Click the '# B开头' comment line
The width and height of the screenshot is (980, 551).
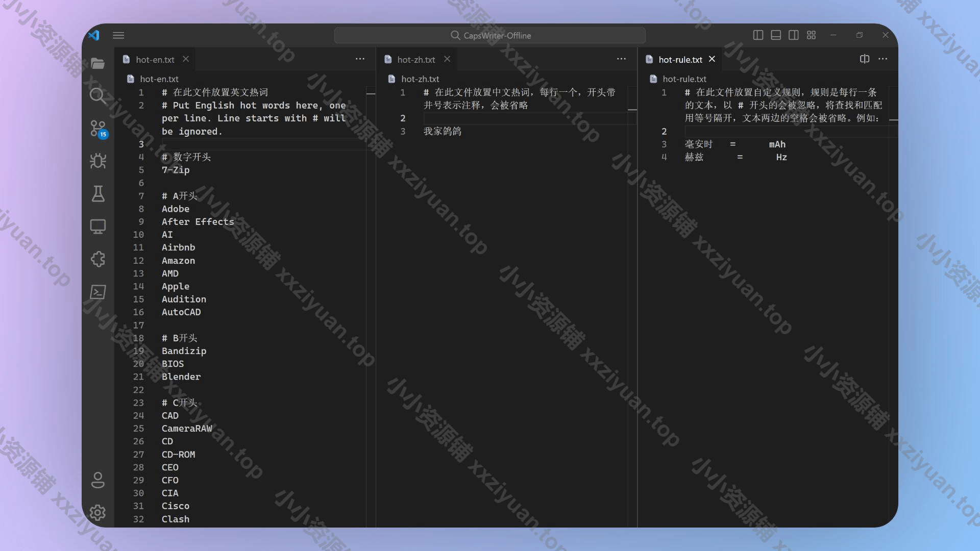coord(179,338)
